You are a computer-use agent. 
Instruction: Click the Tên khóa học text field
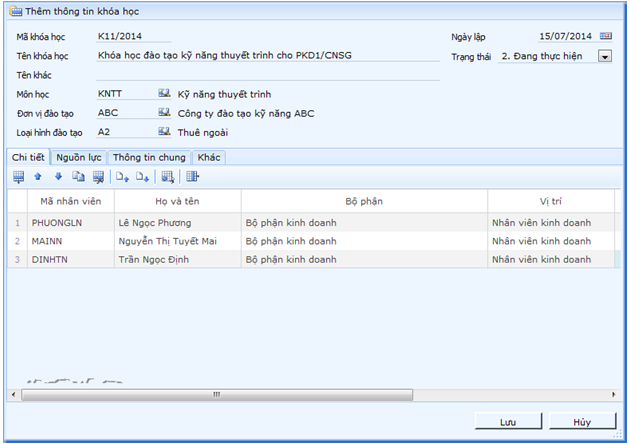(267, 56)
